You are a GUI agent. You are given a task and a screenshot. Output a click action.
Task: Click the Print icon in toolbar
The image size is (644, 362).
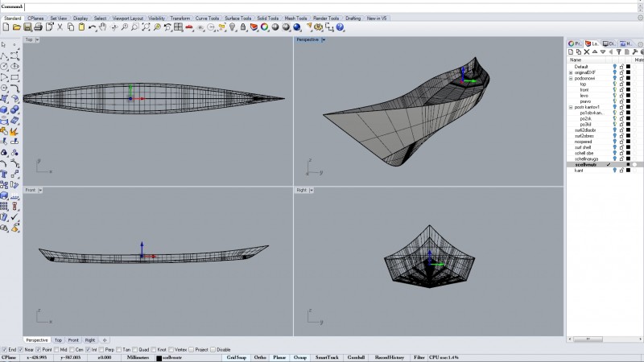(x=36, y=27)
